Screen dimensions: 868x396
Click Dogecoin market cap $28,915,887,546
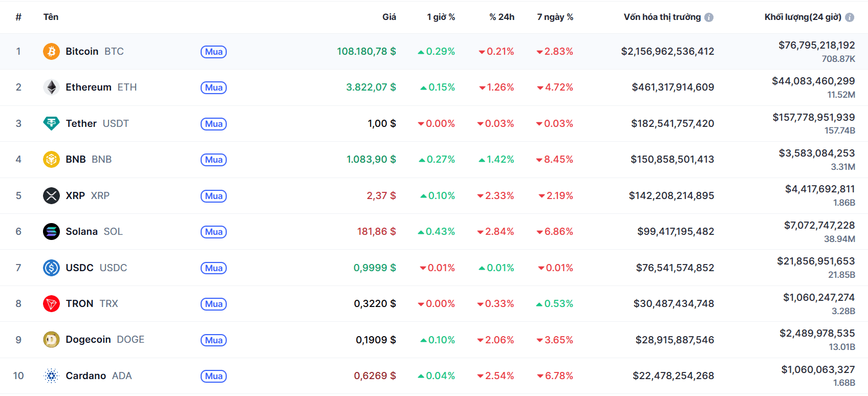[x=675, y=340]
